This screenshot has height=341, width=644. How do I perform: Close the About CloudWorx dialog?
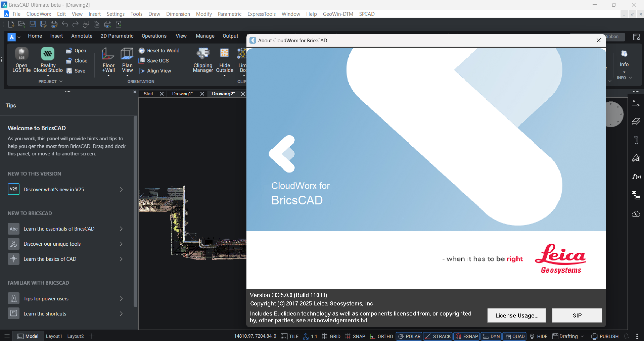click(598, 40)
